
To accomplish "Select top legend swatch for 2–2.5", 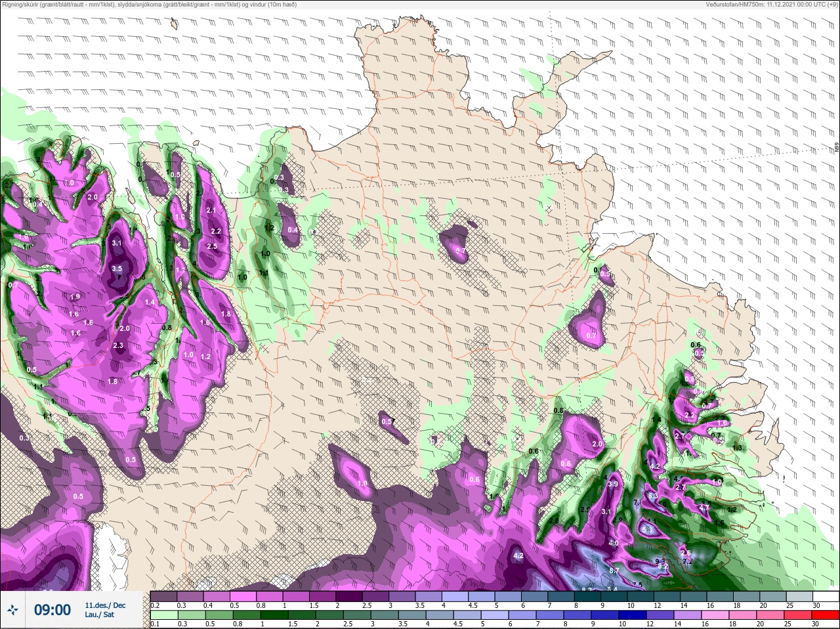I will (350, 596).
